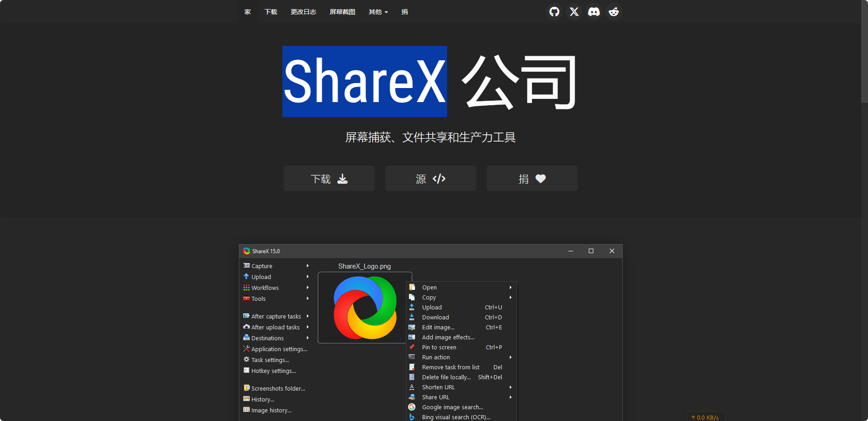Click the Google image search icon
Viewport: 868px width, 421px height.
point(412,407)
